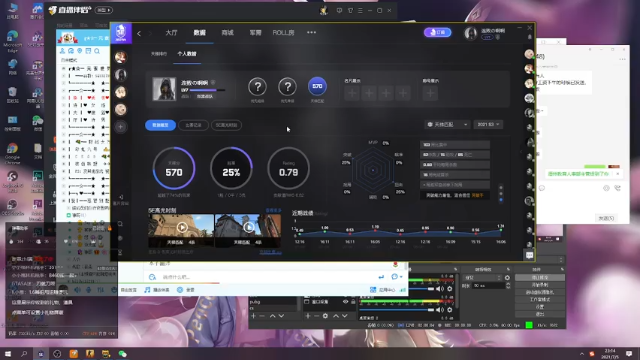Open the OBS scene transition dropdown

[x=482, y=278]
